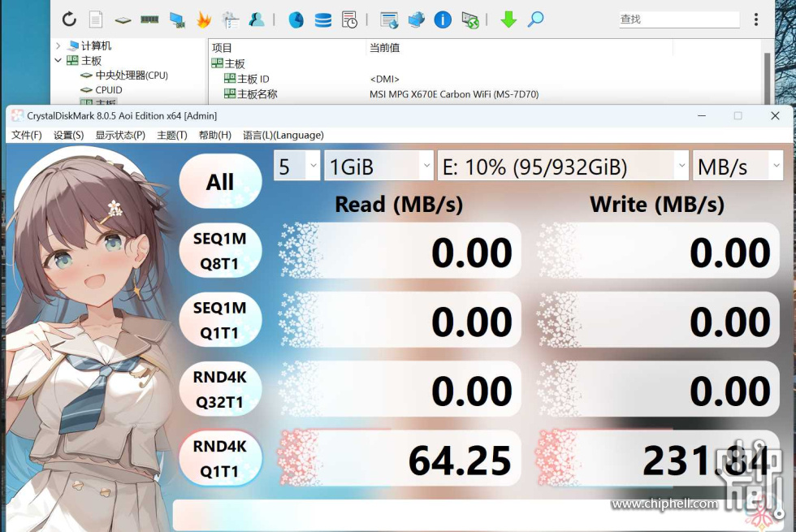Collapse the 主板 tree node
Image resolution: width=796 pixels, height=532 pixels.
tap(58, 60)
